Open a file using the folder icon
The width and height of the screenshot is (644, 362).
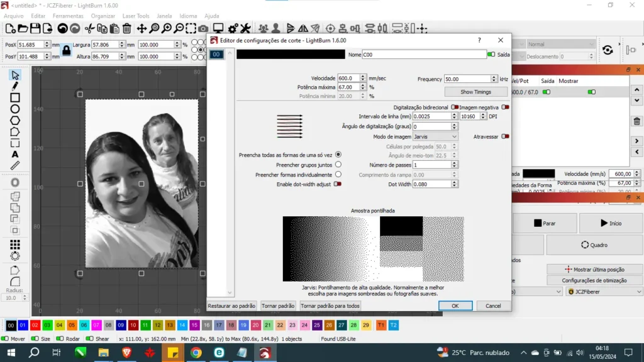(x=23, y=28)
